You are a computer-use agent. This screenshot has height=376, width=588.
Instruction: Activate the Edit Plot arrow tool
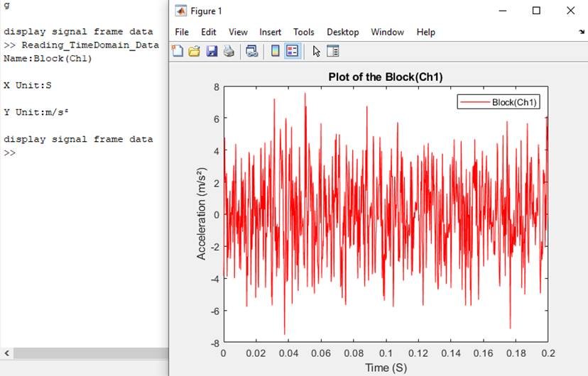pyautogui.click(x=317, y=51)
